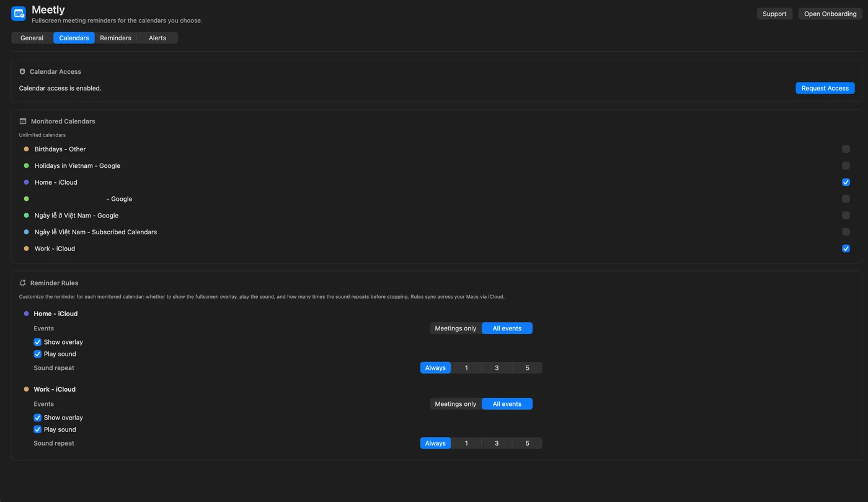The image size is (868, 502).
Task: Click the Calendar Access shield icon
Action: point(22,72)
